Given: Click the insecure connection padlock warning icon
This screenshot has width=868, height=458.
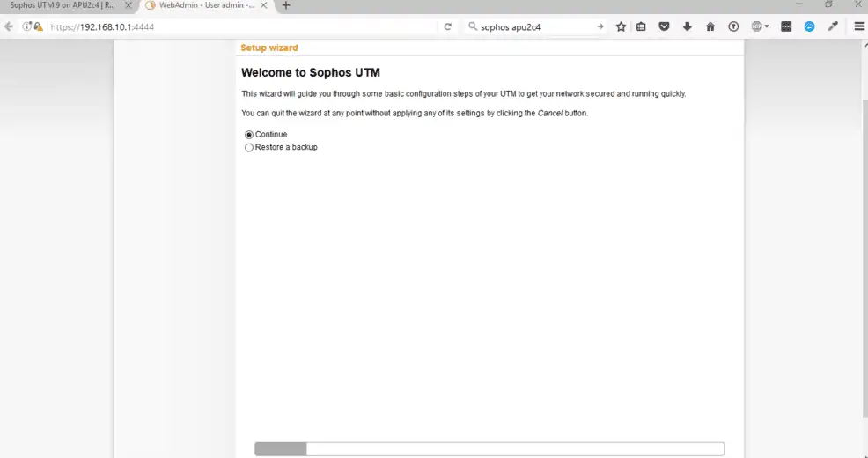Looking at the screenshot, I should coord(38,26).
